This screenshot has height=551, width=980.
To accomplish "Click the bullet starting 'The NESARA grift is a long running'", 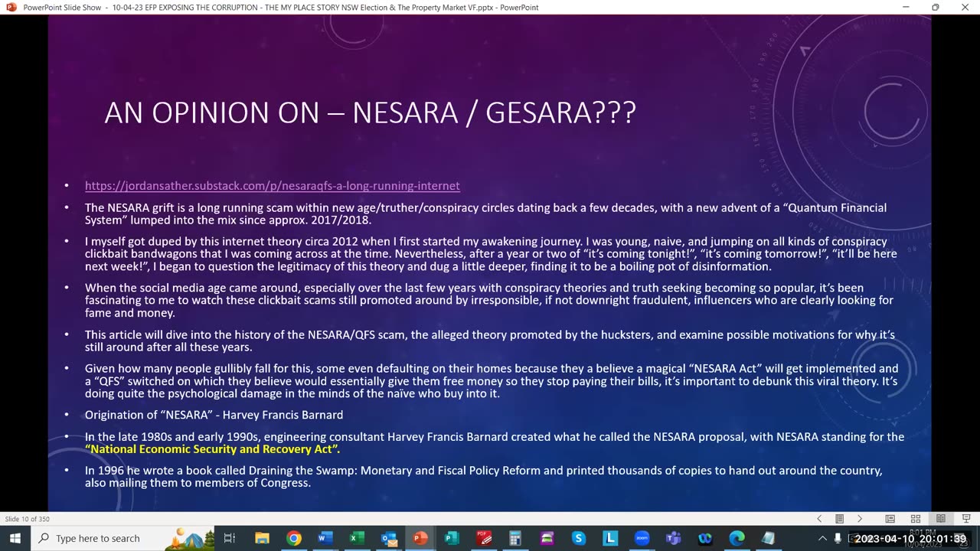I will [485, 214].
